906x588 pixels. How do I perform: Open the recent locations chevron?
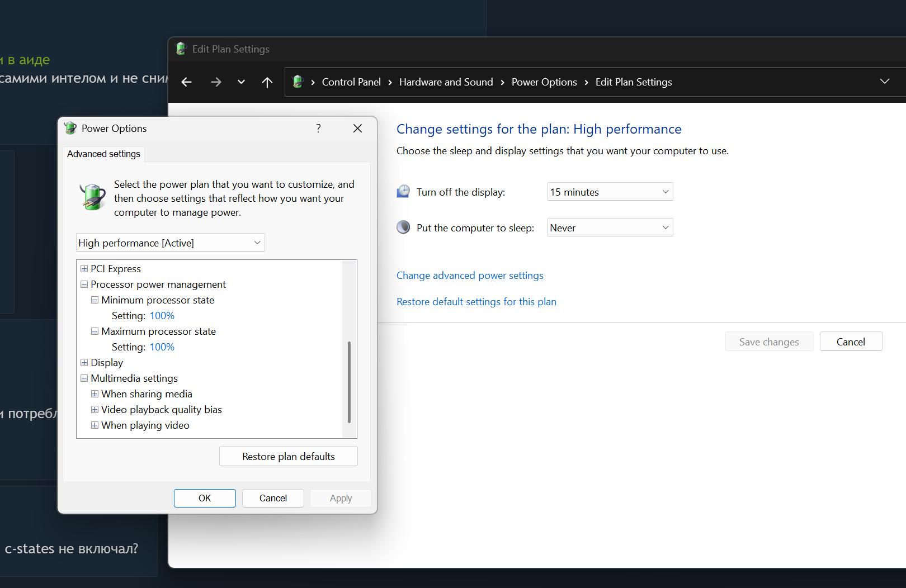(241, 82)
